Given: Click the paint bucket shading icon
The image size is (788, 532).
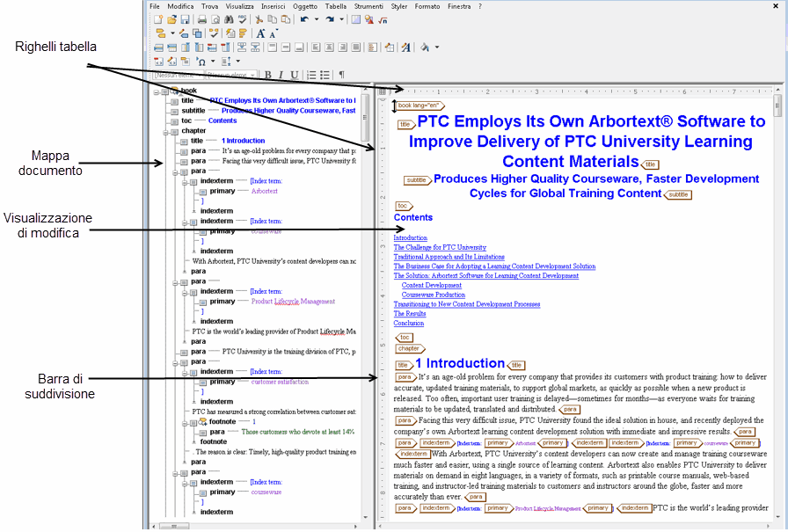Looking at the screenshot, I should coord(425,47).
